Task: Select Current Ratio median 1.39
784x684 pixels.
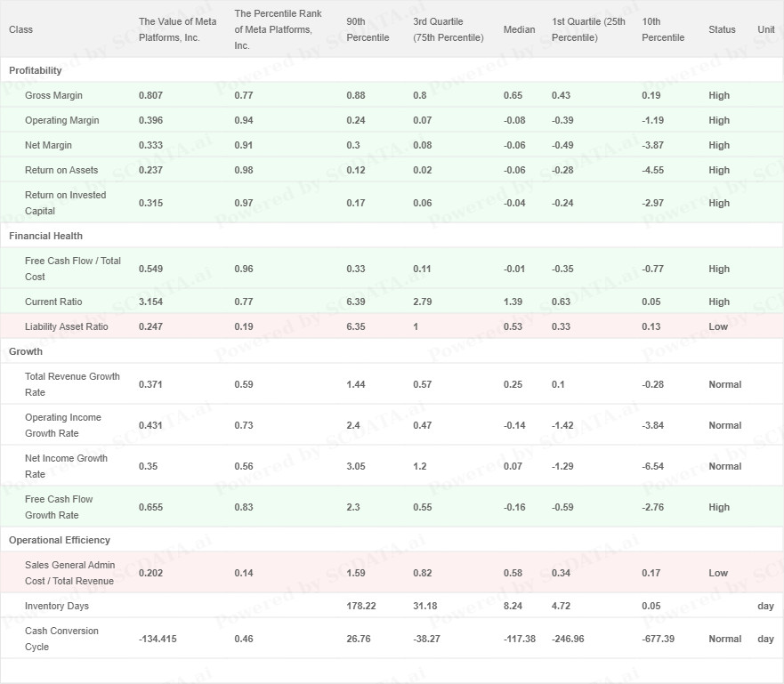Action: (x=513, y=302)
